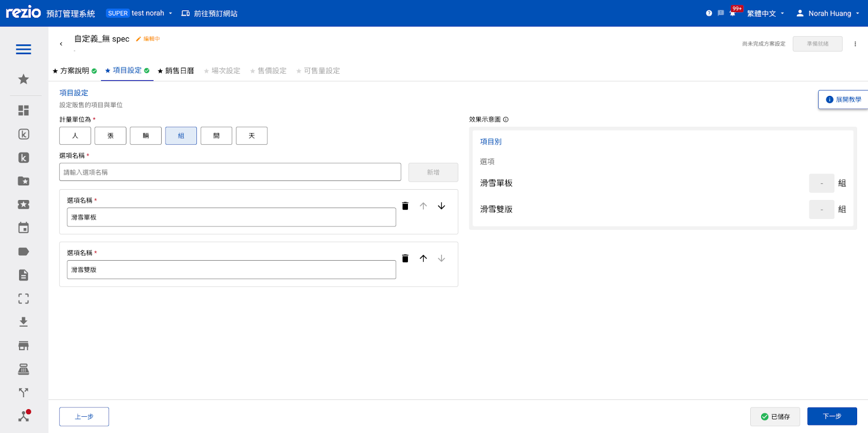The image size is (868, 433).
Task: Click the tag label icon in sidebar
Action: [23, 251]
